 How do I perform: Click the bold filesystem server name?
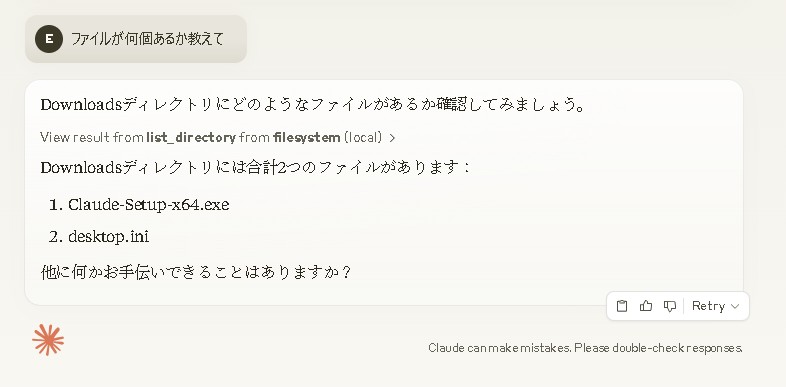(x=307, y=137)
